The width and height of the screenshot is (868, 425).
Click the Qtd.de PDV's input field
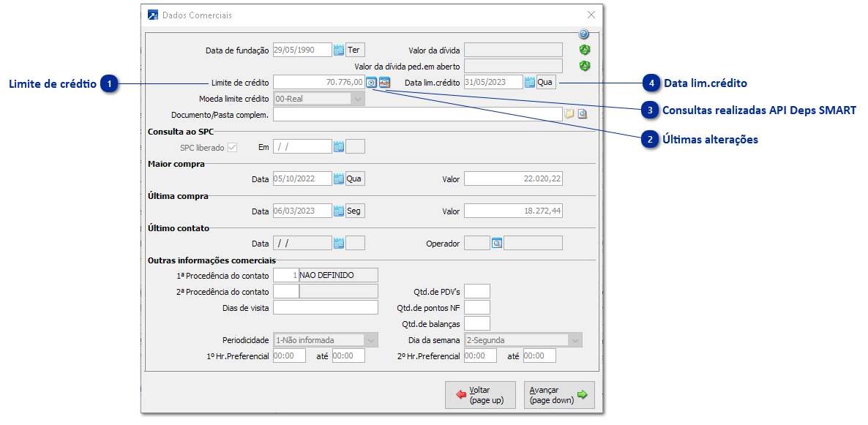[x=476, y=292]
